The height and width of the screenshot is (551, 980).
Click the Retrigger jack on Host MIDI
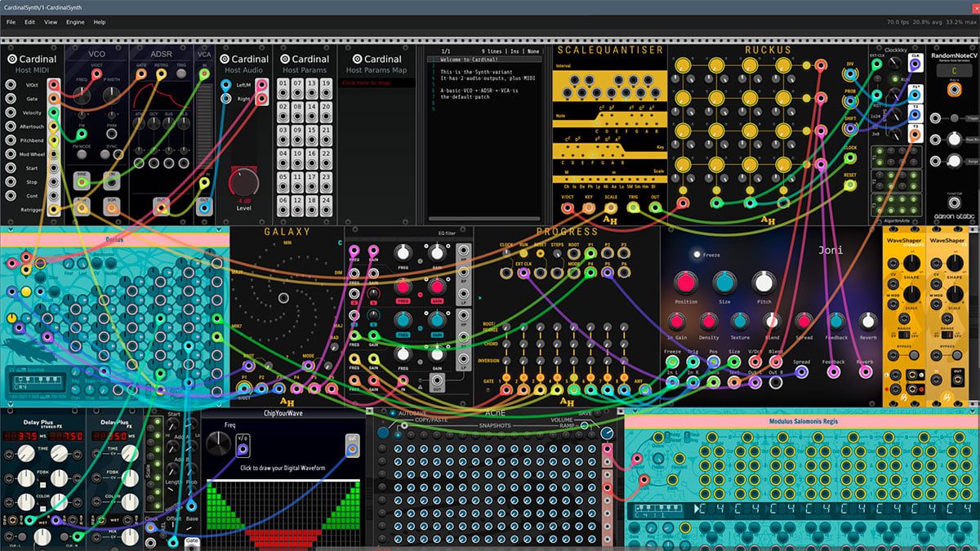click(53, 210)
